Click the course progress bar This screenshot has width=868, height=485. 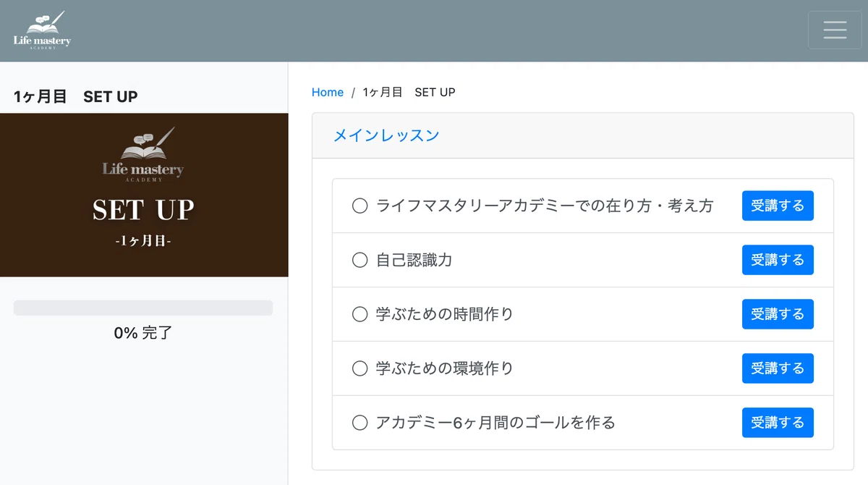point(143,308)
